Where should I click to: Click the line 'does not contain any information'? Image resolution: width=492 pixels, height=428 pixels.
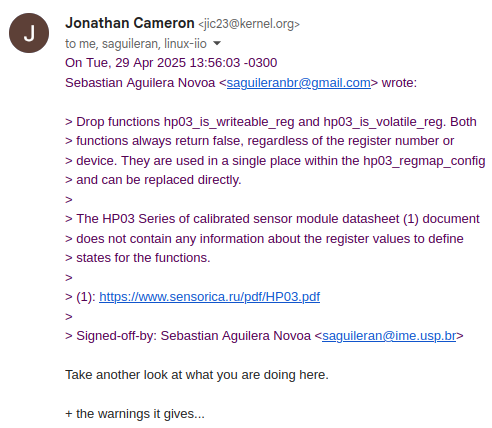264,239
